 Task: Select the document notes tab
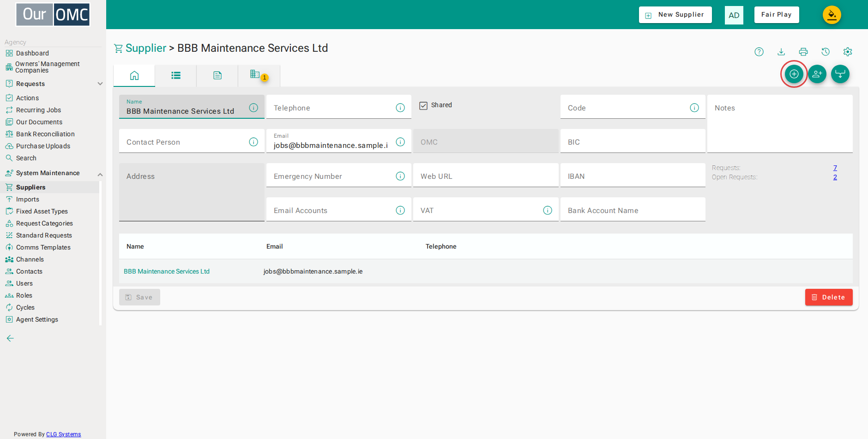coord(217,75)
